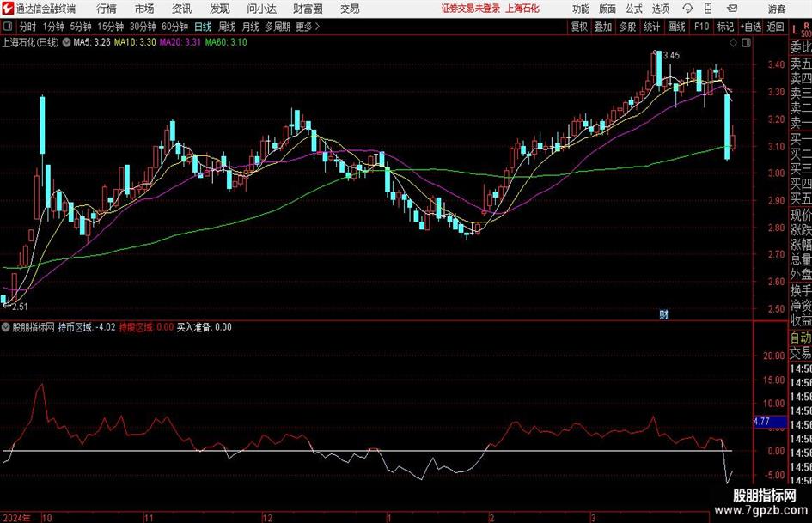Screen dimensions: 812x523
Task: Open the 行情 menu
Action: point(107,9)
